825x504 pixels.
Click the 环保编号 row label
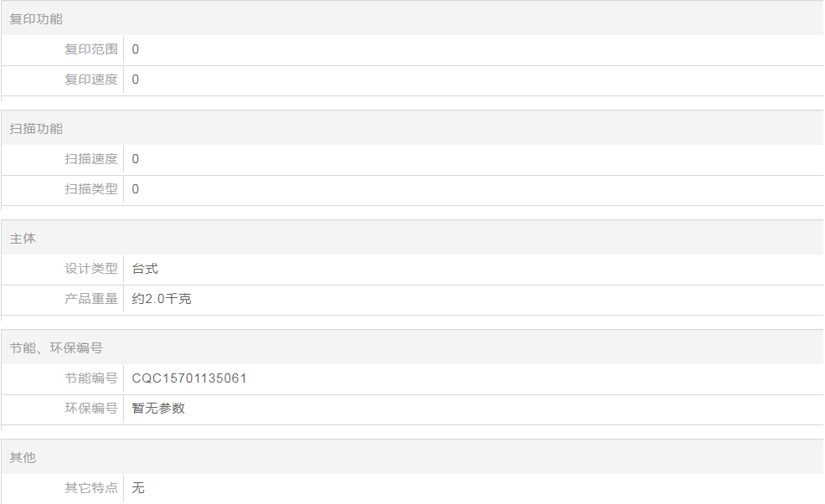pos(91,409)
